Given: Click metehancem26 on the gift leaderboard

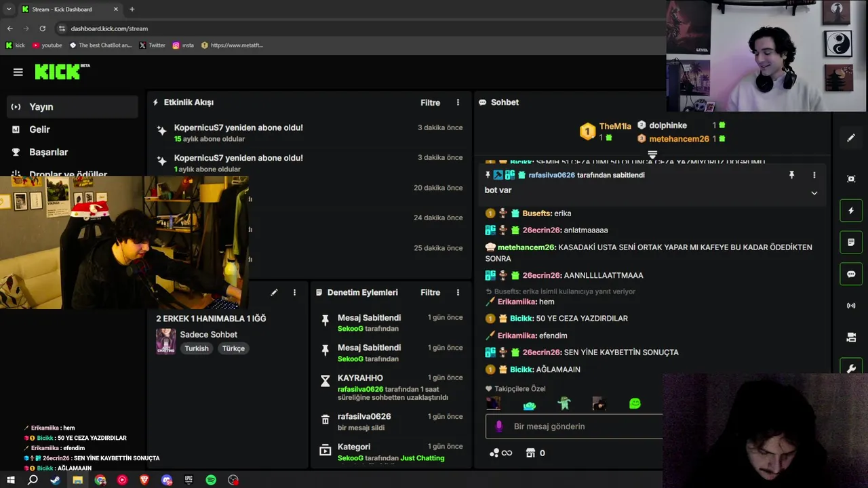Looking at the screenshot, I should click(679, 139).
